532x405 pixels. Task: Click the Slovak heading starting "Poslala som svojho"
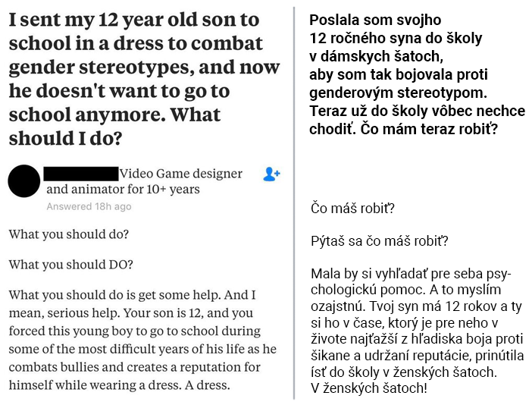point(376,20)
